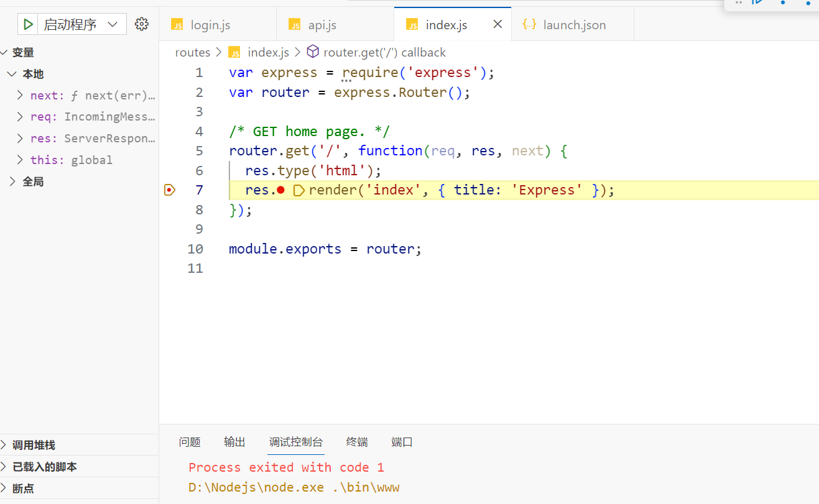Expand the res ServerResponse variable
The height and width of the screenshot is (504, 819).
click(19, 138)
